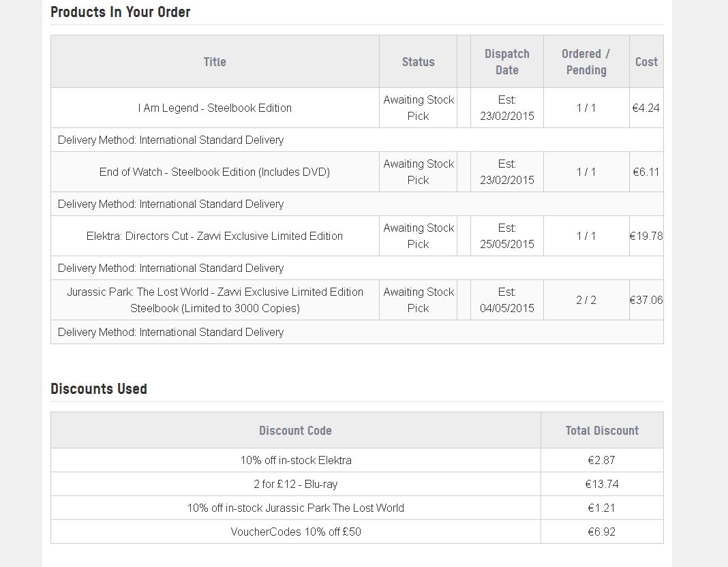The height and width of the screenshot is (567, 728).
Task: Select End of Watch Steelbook Edition title
Action: pos(215,172)
